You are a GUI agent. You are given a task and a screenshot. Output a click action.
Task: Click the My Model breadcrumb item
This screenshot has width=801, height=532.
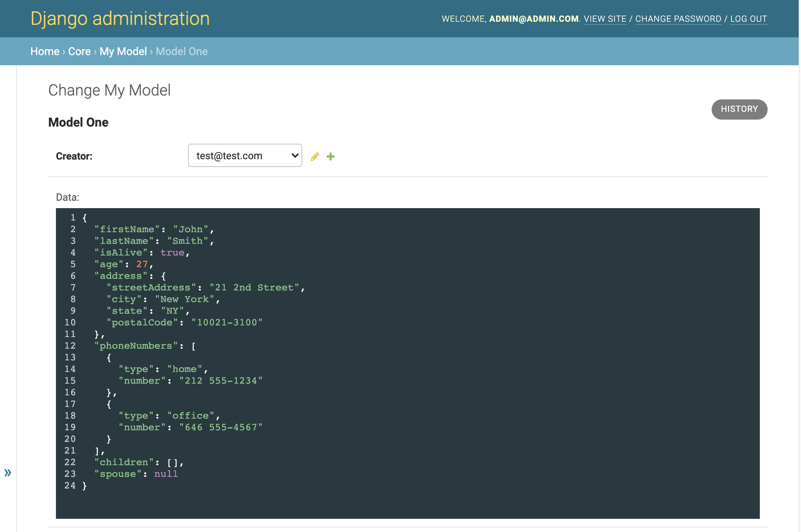click(x=123, y=51)
